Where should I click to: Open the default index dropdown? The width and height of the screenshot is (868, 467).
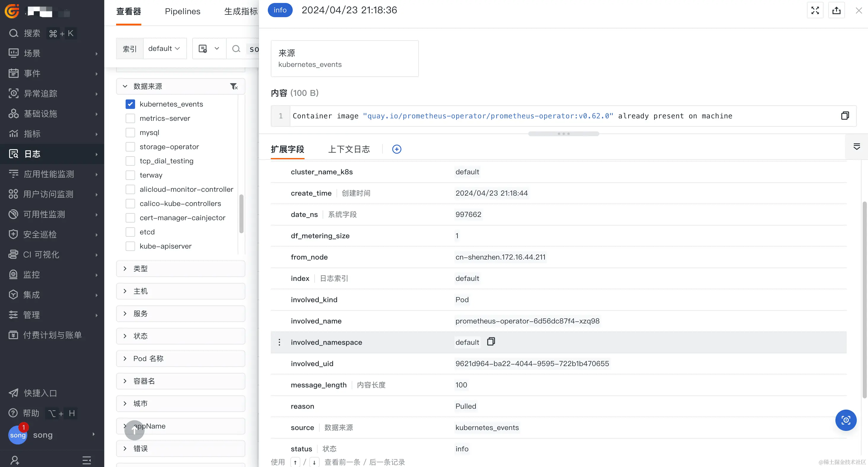(x=164, y=49)
